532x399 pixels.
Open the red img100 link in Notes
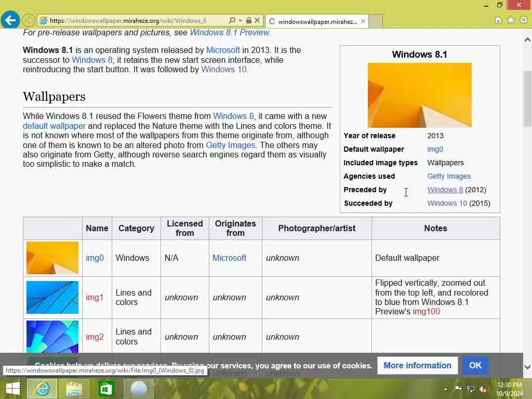(x=426, y=312)
